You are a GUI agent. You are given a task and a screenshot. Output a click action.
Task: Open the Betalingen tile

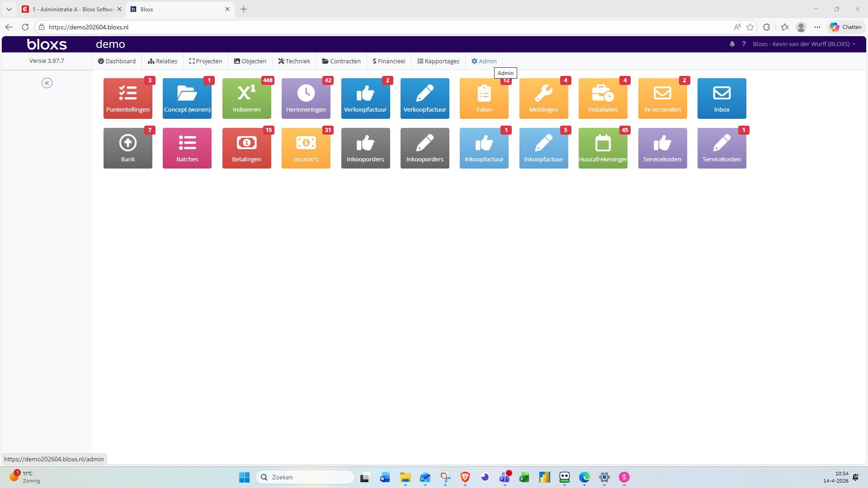(x=246, y=148)
